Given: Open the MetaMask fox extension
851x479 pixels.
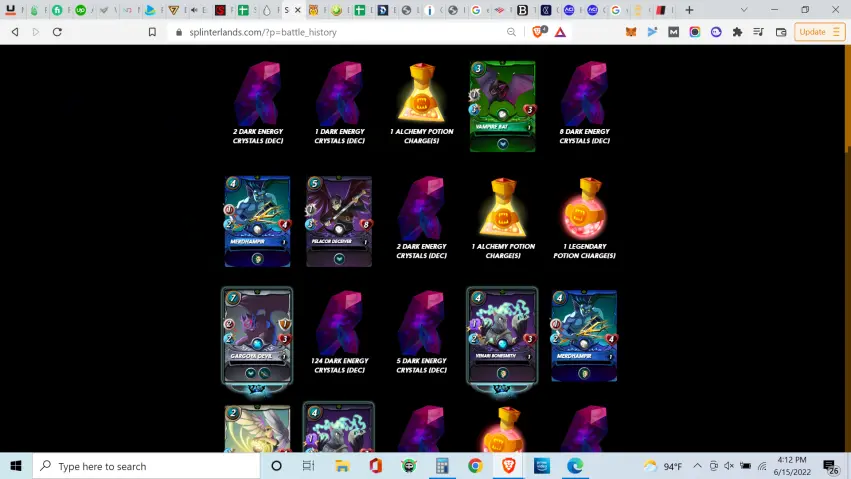Looking at the screenshot, I should 631,32.
